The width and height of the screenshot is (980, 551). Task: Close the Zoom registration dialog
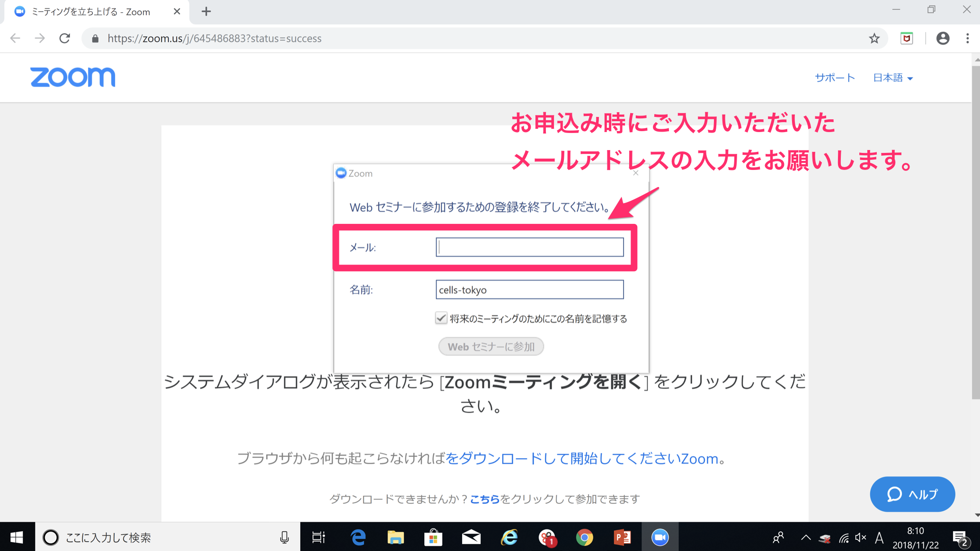[636, 173]
